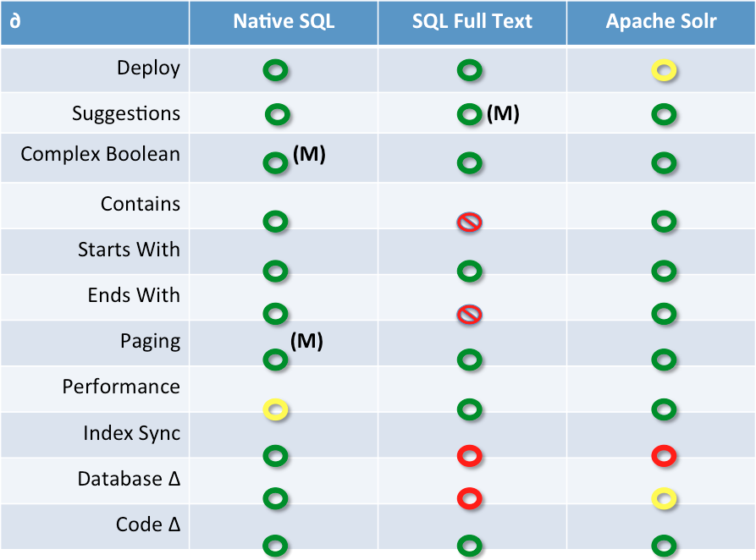The width and height of the screenshot is (756, 560).
Task: Click the yellow circle for Apache Solr Deploy
Action: (x=664, y=70)
